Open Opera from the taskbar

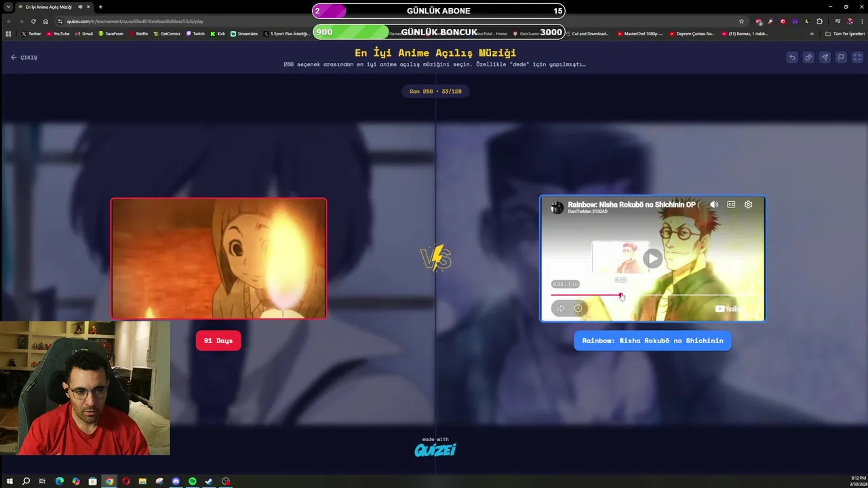(x=126, y=481)
